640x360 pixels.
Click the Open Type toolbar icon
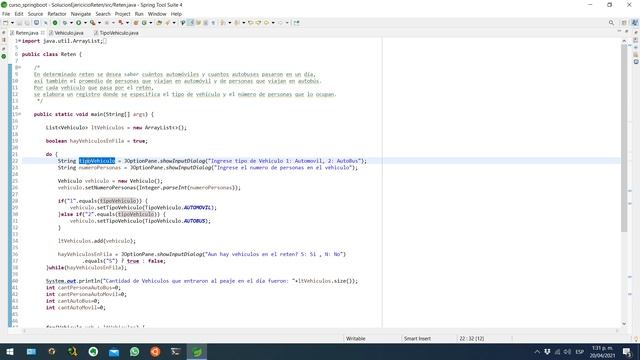tap(159, 23)
